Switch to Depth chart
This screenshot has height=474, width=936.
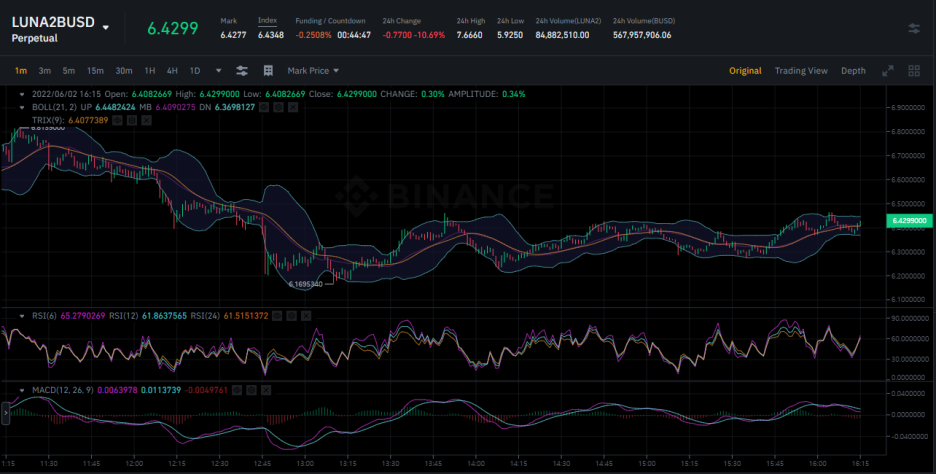[x=853, y=70]
